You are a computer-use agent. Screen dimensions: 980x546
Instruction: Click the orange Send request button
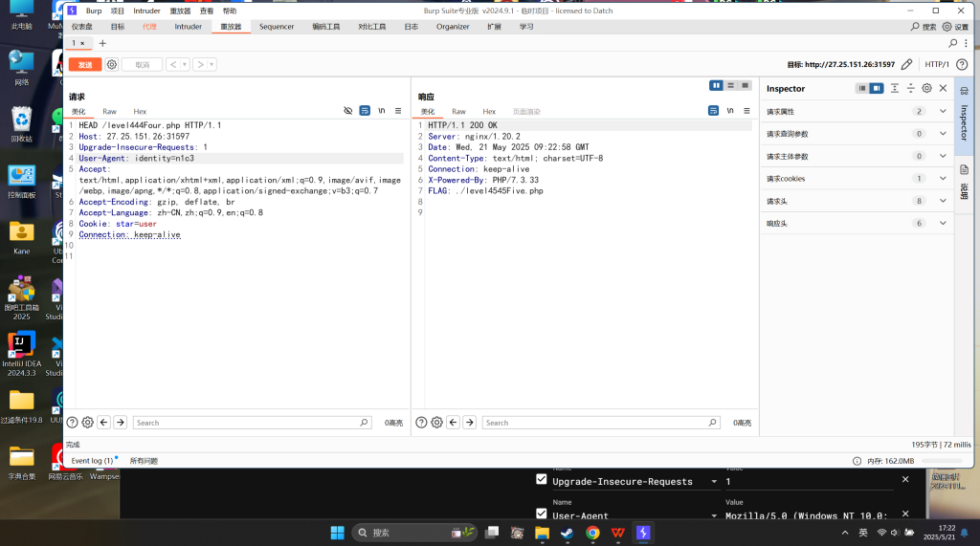click(x=85, y=64)
